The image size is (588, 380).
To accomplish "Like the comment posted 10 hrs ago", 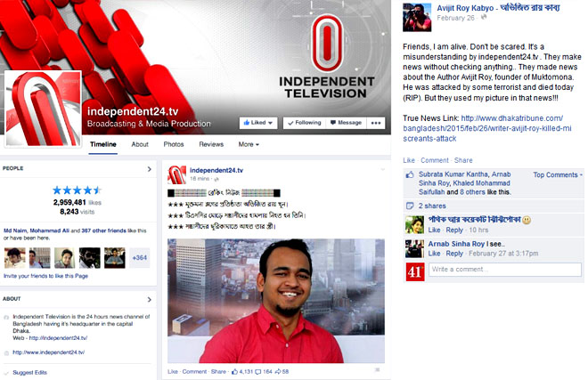I will (x=434, y=230).
